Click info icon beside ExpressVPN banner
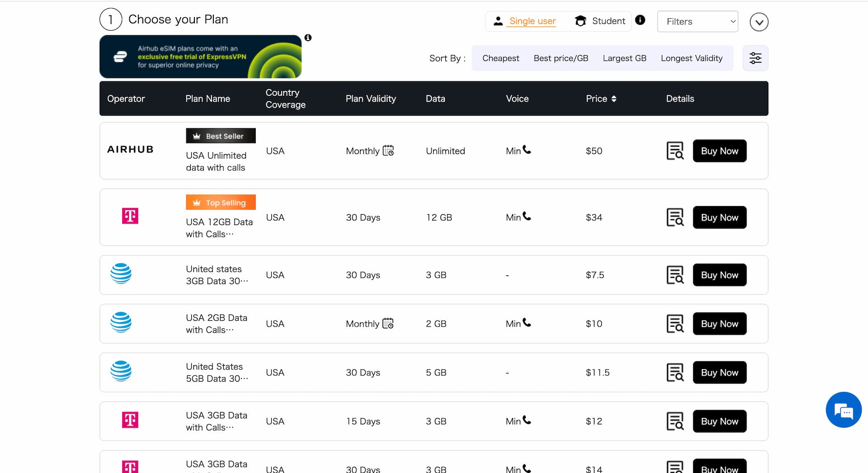The height and width of the screenshot is (473, 868). click(308, 38)
